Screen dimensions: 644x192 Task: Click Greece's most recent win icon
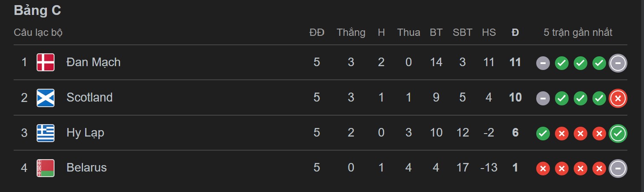click(618, 134)
